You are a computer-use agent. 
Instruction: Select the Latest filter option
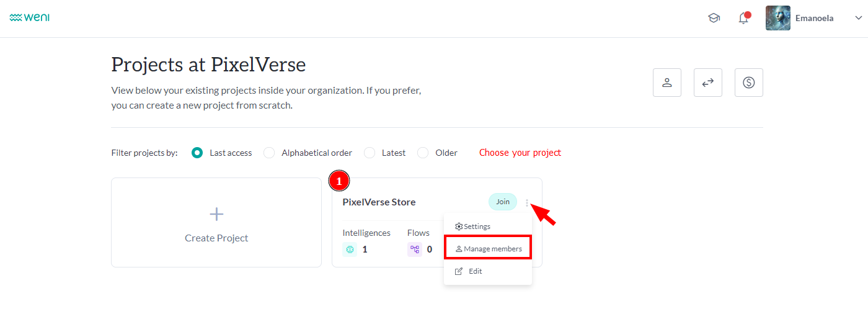coord(370,153)
